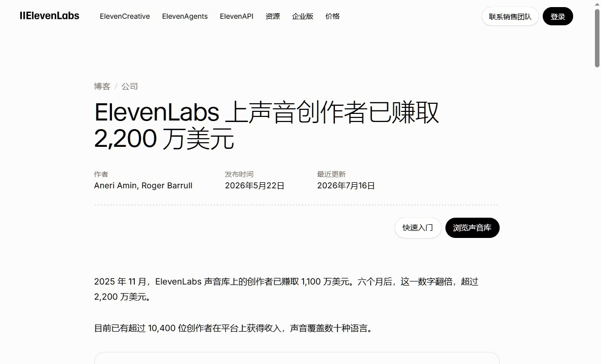
Task: Click the page vertical scrollbar thumb
Action: tap(597, 38)
